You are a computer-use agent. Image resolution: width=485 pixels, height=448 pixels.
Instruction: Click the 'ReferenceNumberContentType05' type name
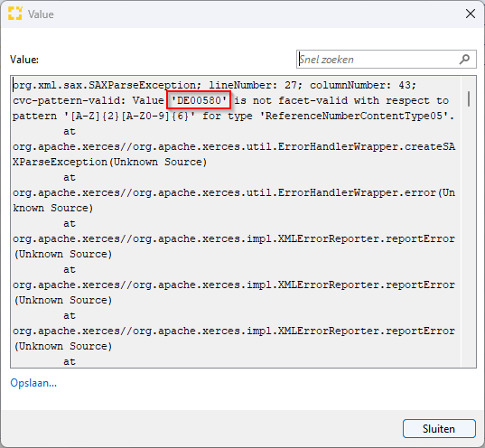pyautogui.click(x=354, y=116)
